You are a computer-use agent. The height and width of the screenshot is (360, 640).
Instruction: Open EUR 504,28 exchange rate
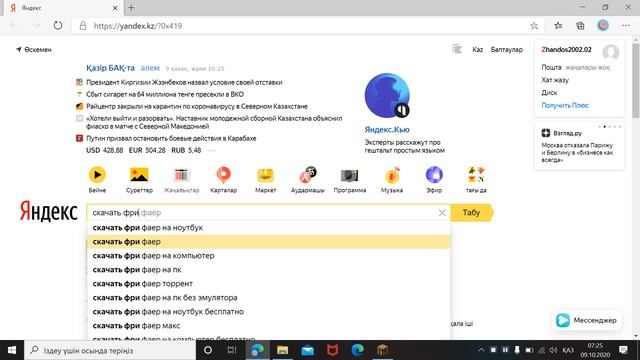click(x=147, y=150)
